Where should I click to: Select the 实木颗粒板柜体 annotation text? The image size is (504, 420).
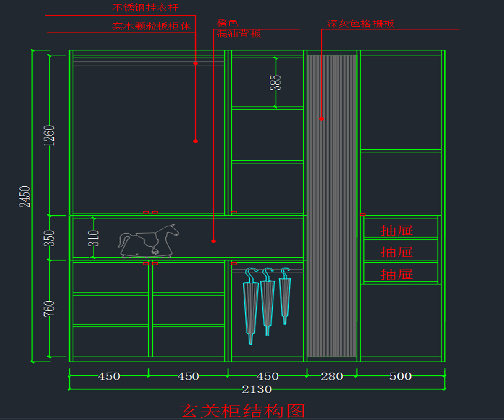coord(151,26)
